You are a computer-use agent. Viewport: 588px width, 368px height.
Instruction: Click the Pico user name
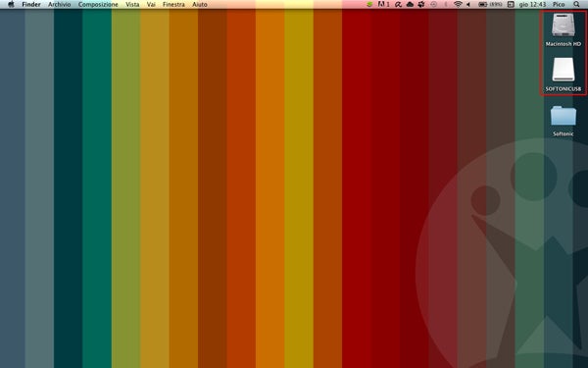(559, 5)
